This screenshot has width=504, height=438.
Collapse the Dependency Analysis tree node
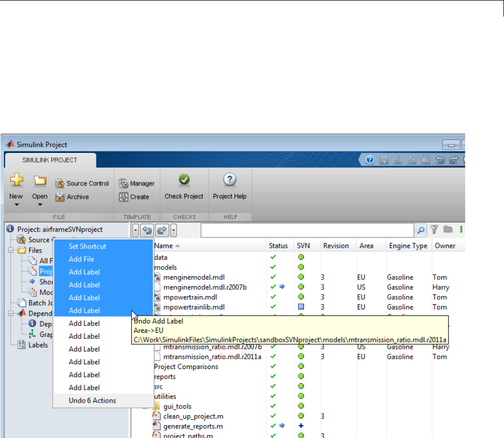pyautogui.click(x=10, y=313)
